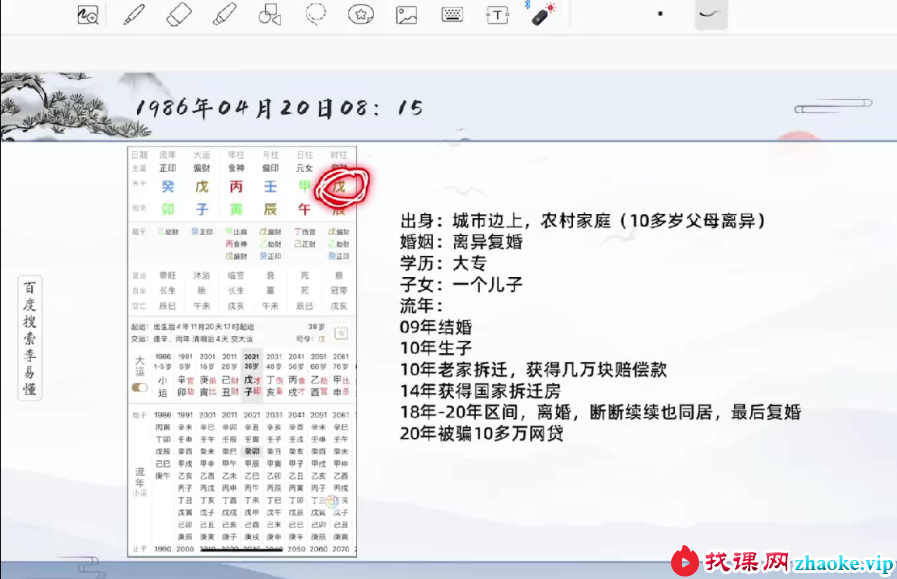Toggle the 大运 switch in chart
897x579 pixels.
pos(140,387)
